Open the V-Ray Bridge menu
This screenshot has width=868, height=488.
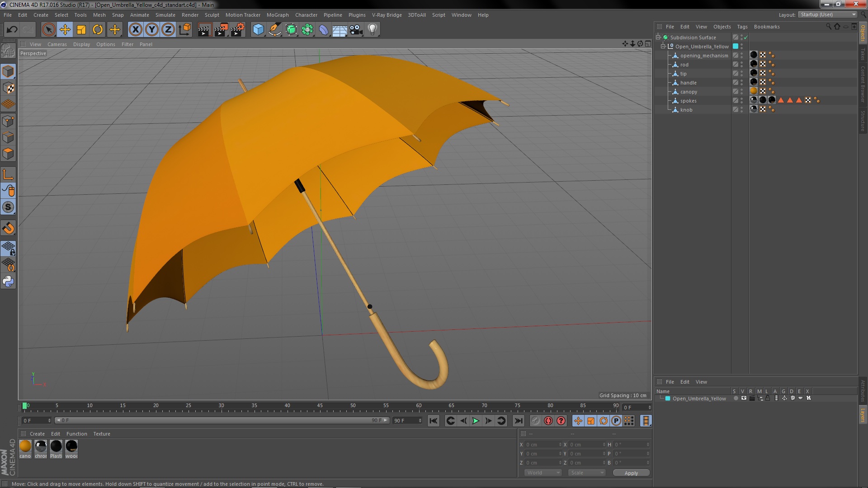click(x=387, y=15)
